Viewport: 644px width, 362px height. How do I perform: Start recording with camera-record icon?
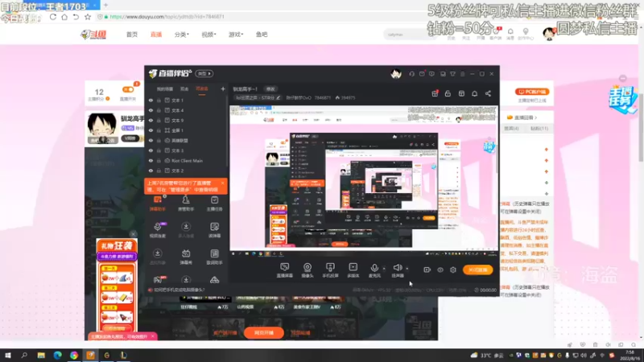427,269
